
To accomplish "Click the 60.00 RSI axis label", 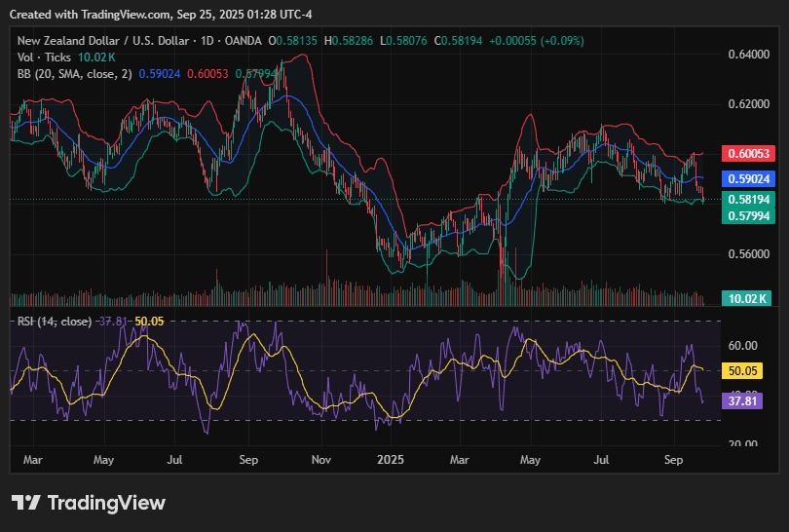I will (742, 346).
